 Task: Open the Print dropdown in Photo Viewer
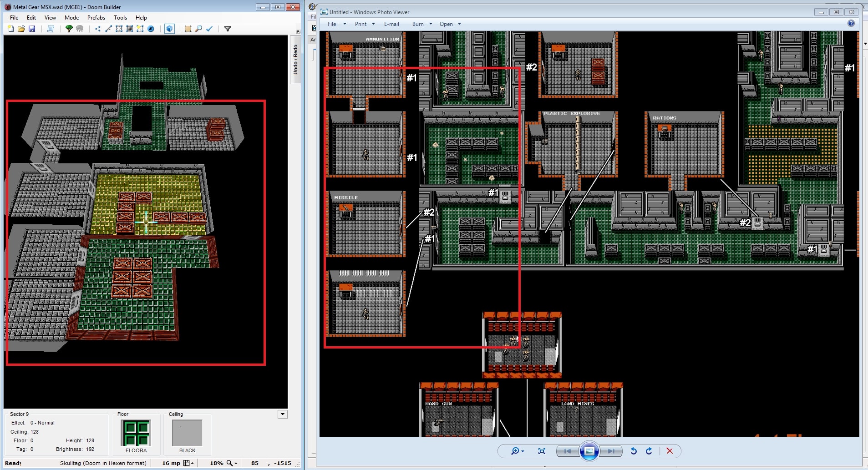[365, 24]
